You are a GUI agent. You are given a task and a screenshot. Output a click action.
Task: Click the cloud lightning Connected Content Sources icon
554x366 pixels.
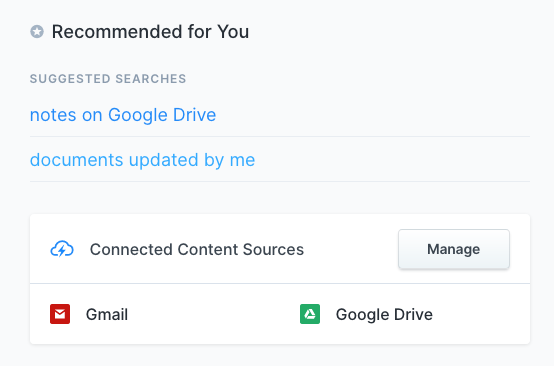[62, 249]
